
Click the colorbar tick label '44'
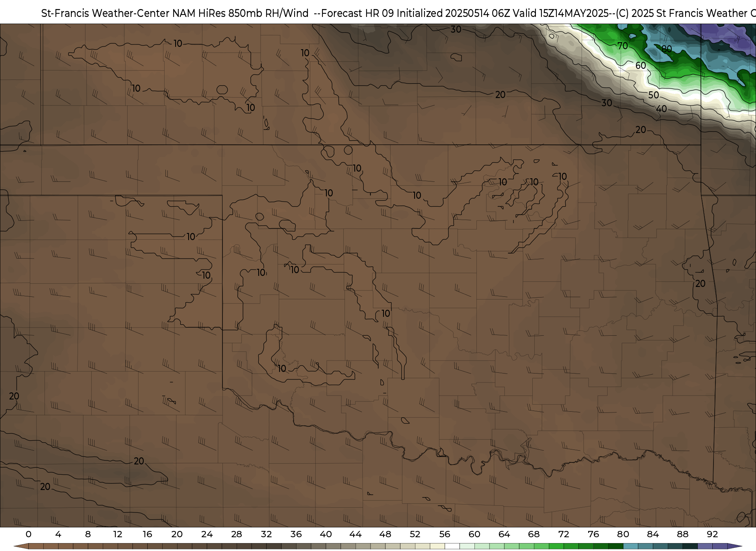point(356,534)
